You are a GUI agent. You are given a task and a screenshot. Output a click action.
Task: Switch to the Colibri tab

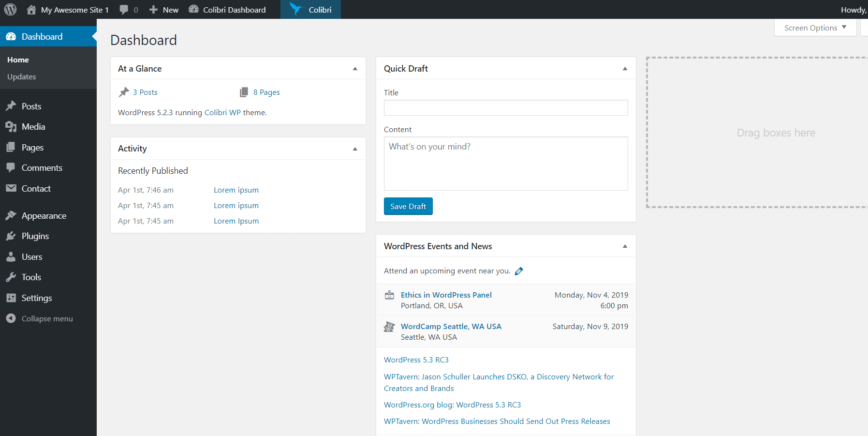coord(310,9)
